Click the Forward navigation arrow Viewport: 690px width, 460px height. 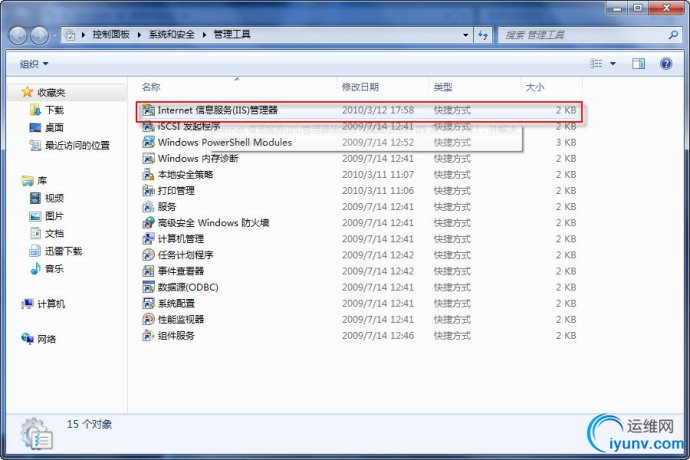[40, 35]
